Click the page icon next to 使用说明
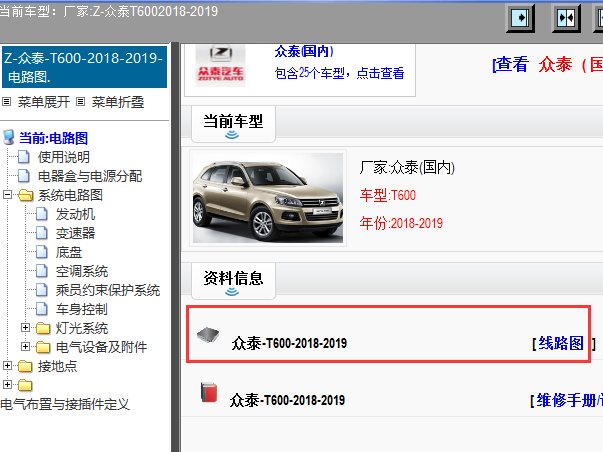Image resolution: width=603 pixels, height=452 pixels. coord(24,157)
